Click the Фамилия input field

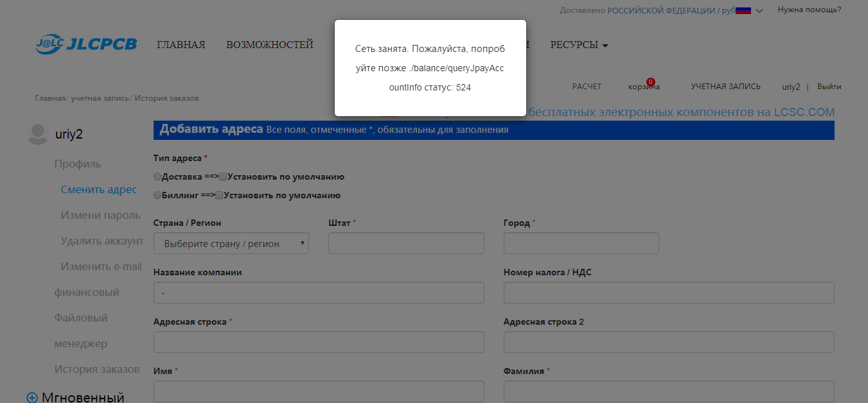coord(669,391)
